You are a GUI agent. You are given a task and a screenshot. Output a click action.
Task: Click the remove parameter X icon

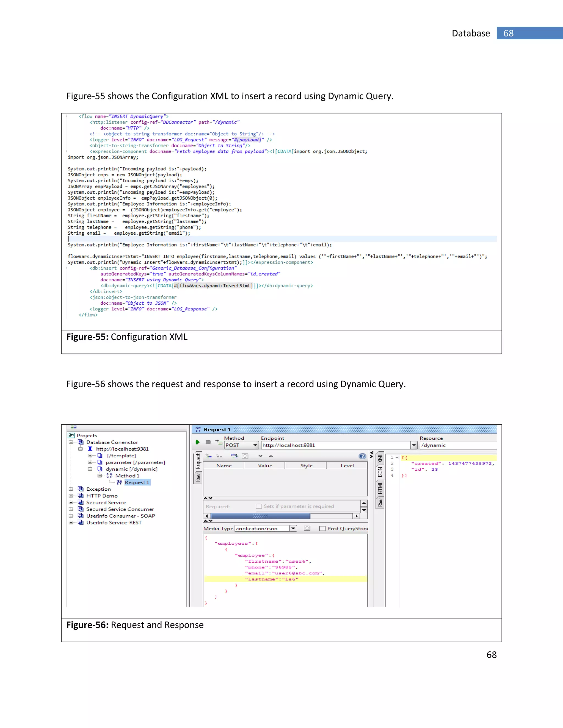pyautogui.click(x=219, y=456)
